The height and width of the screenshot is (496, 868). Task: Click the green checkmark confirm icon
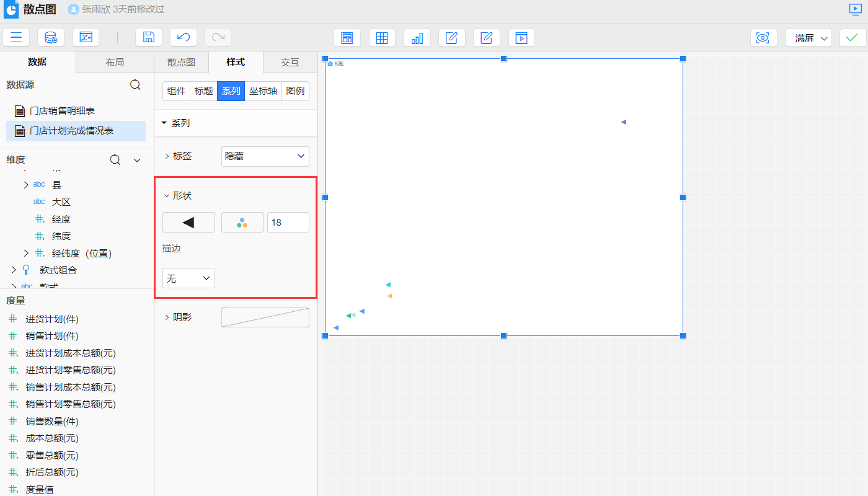[852, 38]
